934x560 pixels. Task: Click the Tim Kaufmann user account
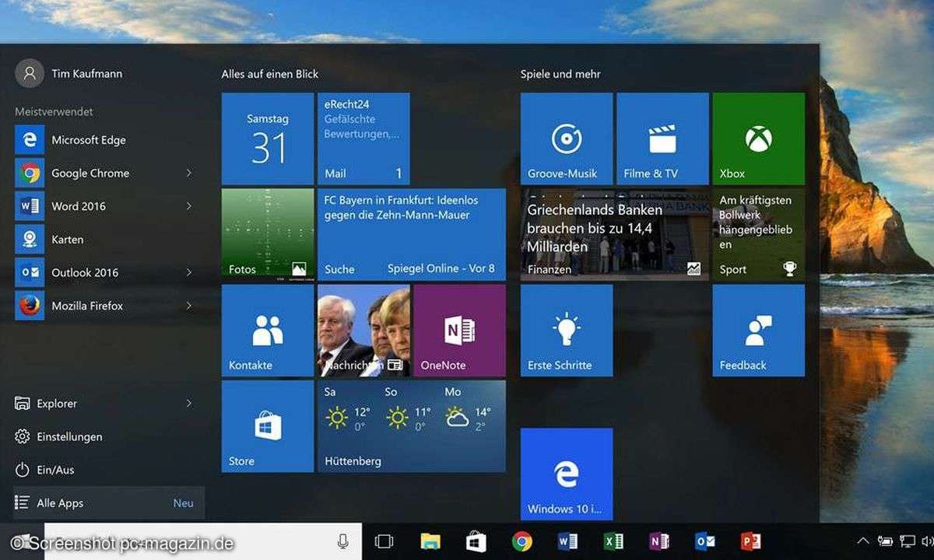click(x=70, y=73)
